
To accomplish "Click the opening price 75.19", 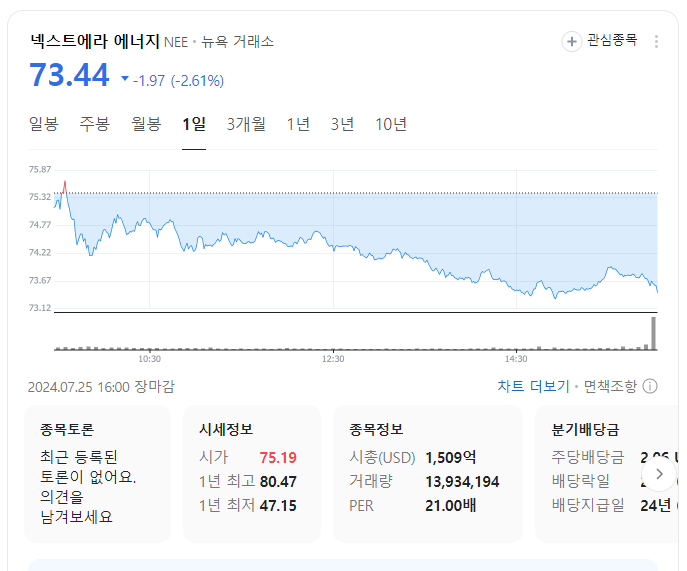I will (x=278, y=458).
